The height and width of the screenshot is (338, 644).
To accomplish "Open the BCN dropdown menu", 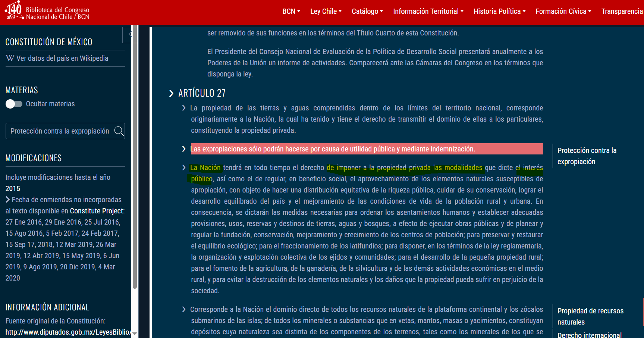I will 291,12.
